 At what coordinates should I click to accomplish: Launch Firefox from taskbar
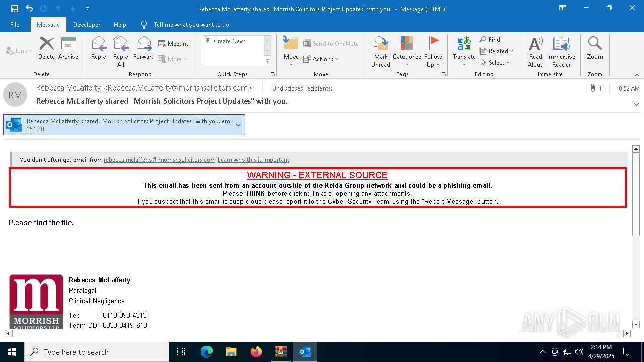(256, 352)
